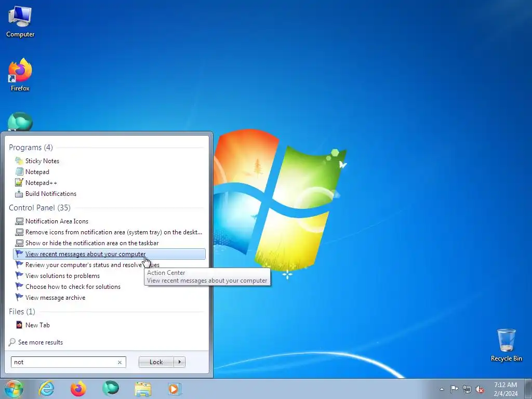
Task: Show hidden tray icons arrow
Action: click(442, 389)
